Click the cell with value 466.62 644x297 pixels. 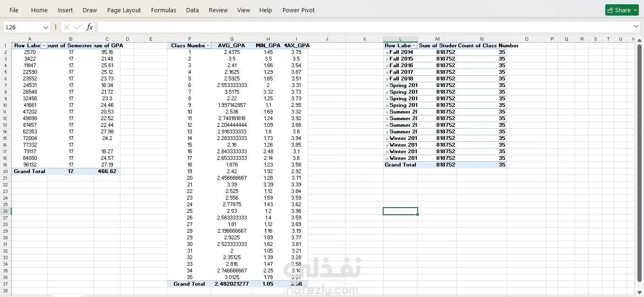point(107,172)
